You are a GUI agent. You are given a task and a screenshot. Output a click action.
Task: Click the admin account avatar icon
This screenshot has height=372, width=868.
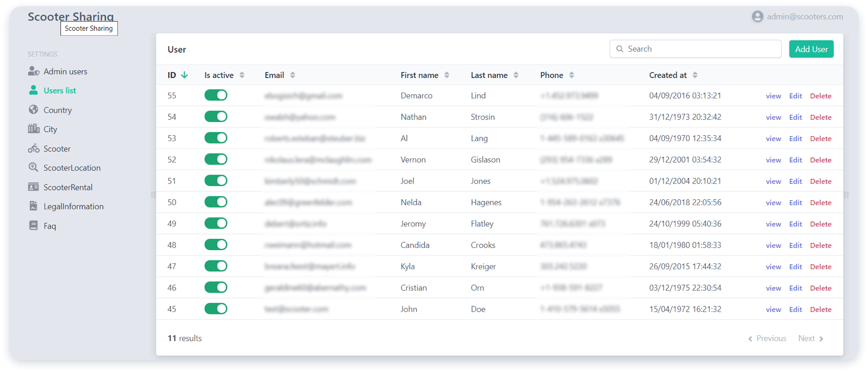(x=757, y=16)
